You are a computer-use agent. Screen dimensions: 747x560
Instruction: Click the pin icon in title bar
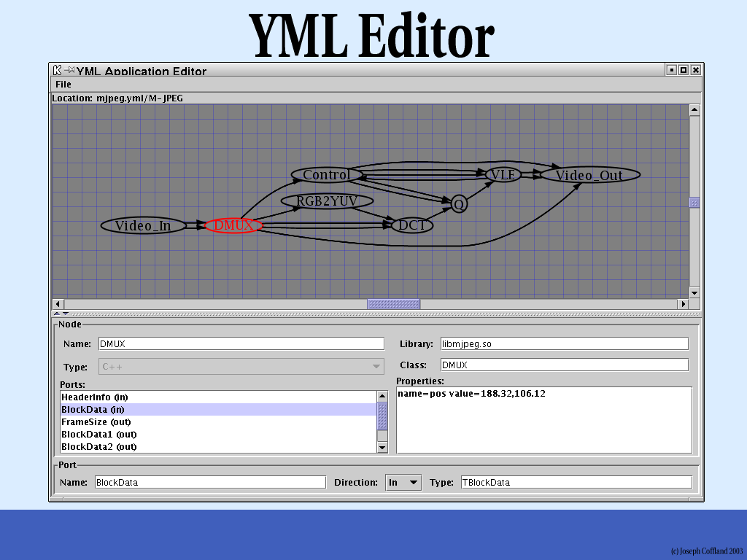coord(69,70)
